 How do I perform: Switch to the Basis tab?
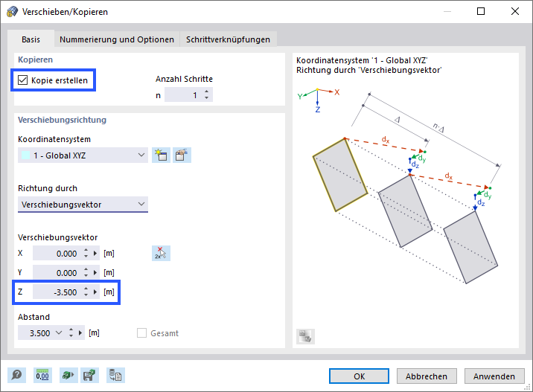(x=31, y=39)
